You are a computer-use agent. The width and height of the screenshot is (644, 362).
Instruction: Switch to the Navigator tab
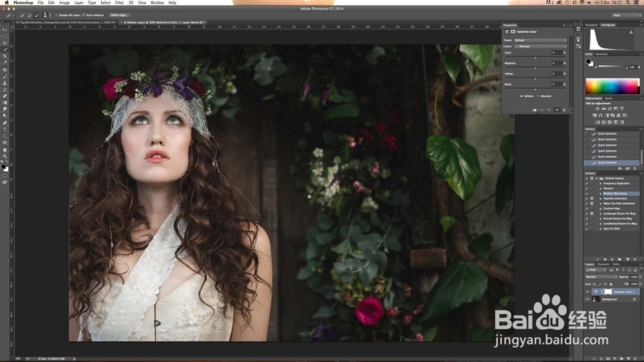(x=591, y=25)
